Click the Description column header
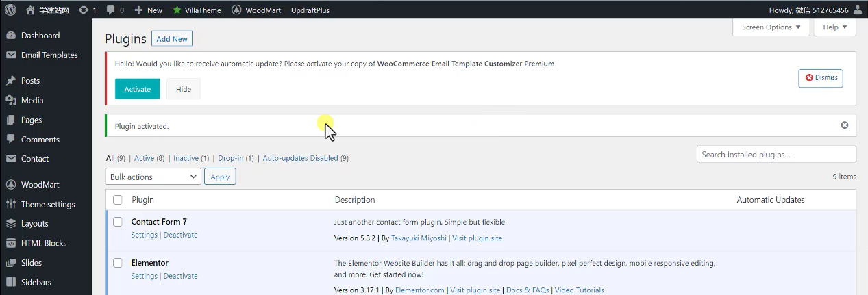This screenshot has height=295, width=868. pos(355,200)
